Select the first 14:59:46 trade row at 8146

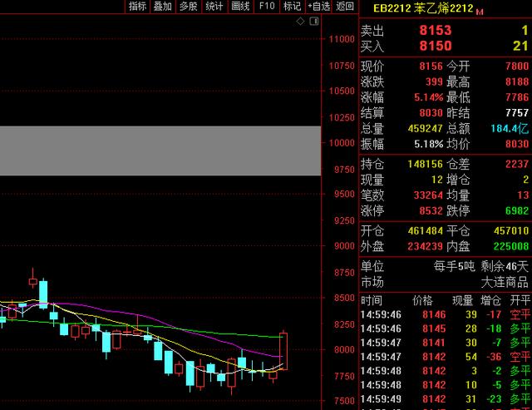coord(445,314)
